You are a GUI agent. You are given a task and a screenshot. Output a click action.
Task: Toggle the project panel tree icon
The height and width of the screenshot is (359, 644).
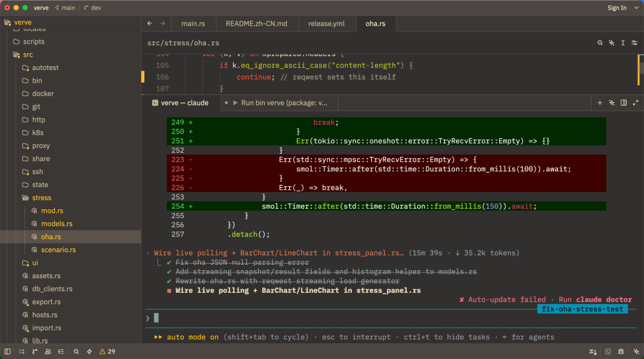tap(22, 352)
